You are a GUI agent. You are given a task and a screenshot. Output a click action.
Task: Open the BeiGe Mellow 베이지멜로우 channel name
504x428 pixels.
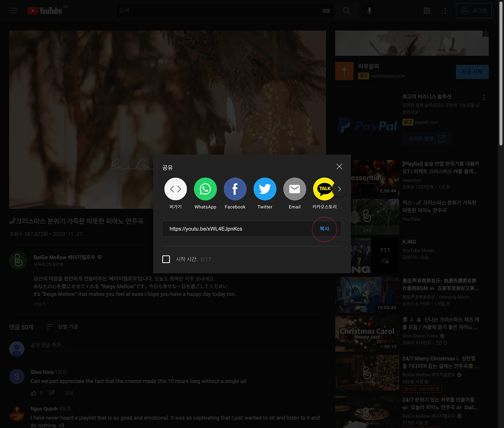pos(65,257)
